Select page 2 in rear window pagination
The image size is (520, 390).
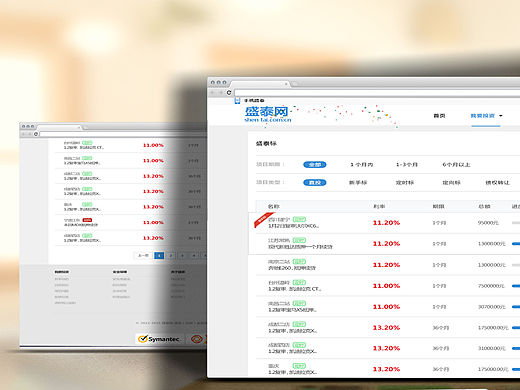[x=171, y=256]
